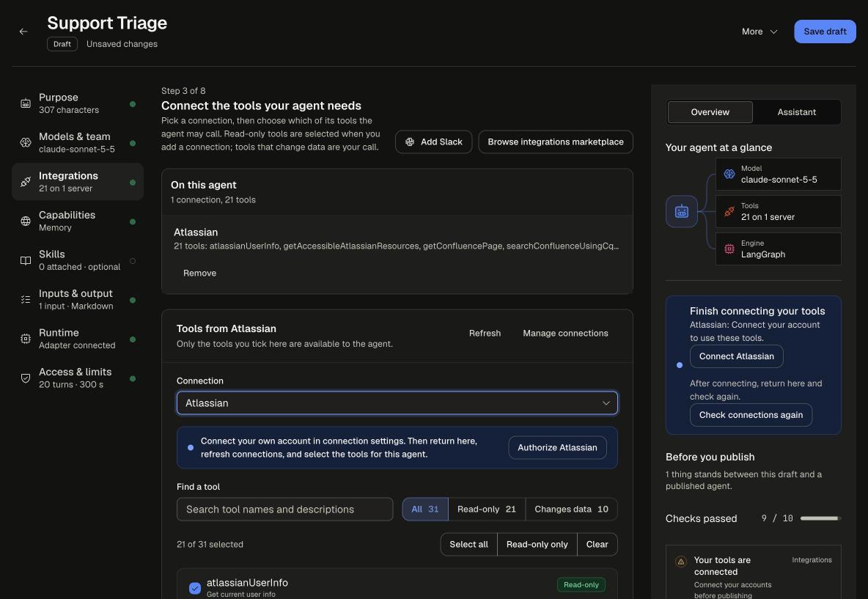This screenshot has height=599, width=868.
Task: Click the Model brain icon in glance panel
Action: pyautogui.click(x=729, y=174)
